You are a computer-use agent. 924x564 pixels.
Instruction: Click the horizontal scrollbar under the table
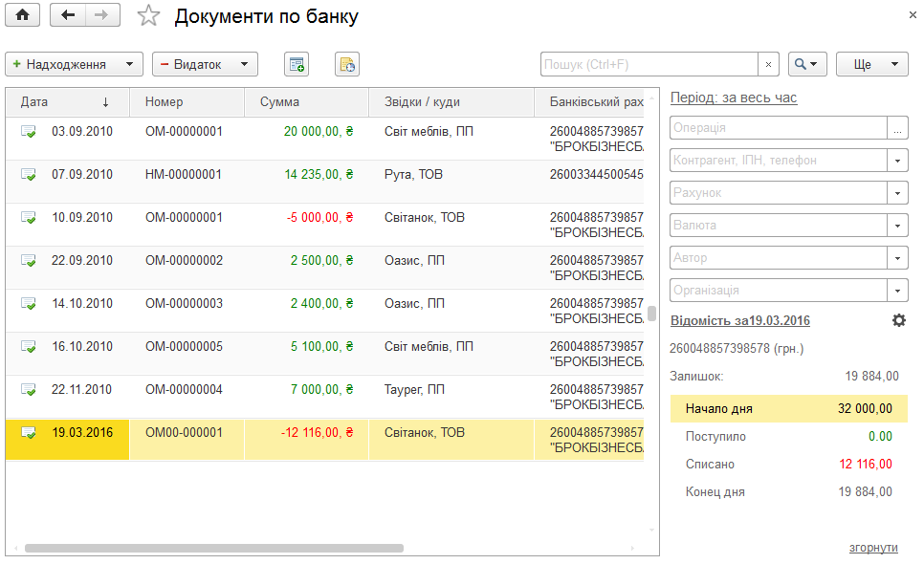click(214, 548)
